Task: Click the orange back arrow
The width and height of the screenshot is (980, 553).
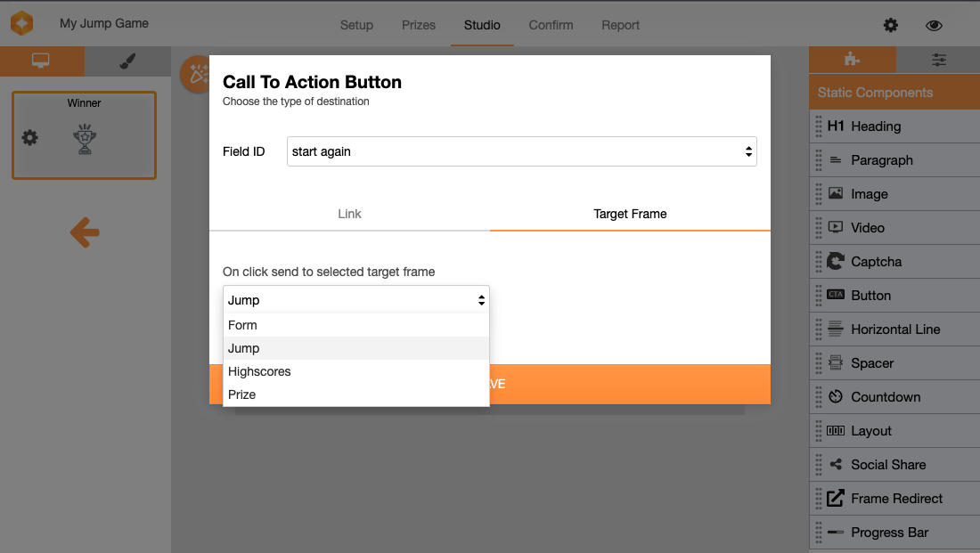Action: click(x=85, y=234)
